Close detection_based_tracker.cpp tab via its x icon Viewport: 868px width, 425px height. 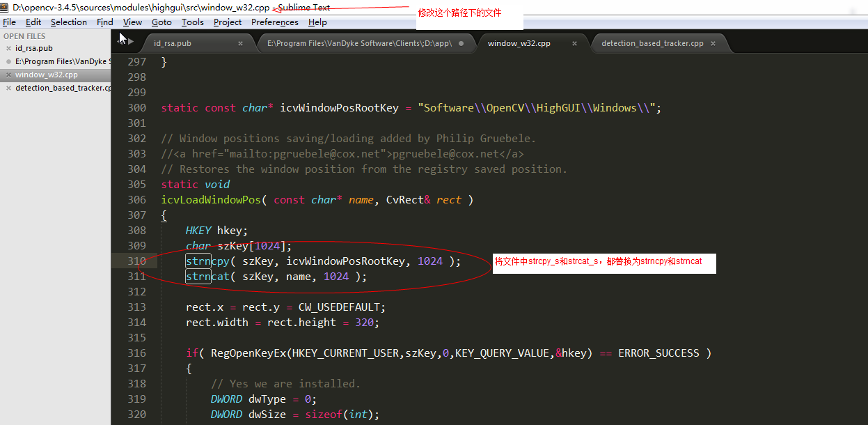click(x=712, y=42)
